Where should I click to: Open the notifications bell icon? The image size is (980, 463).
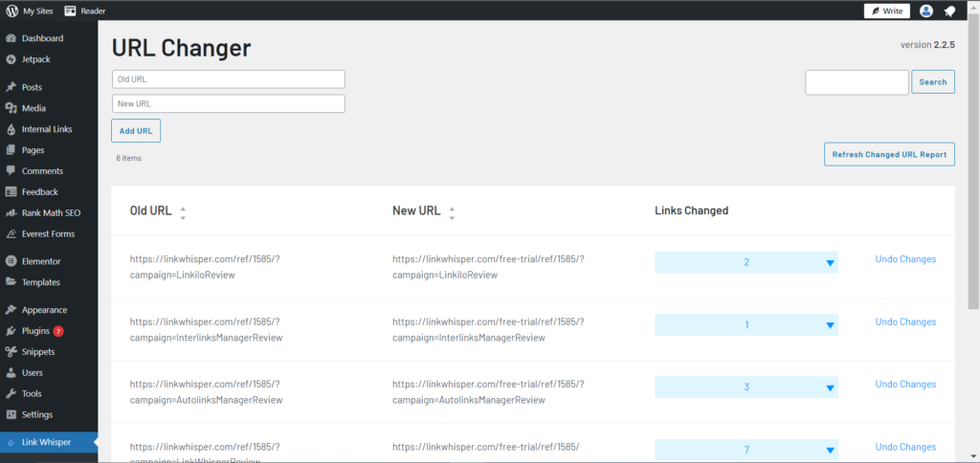click(950, 11)
